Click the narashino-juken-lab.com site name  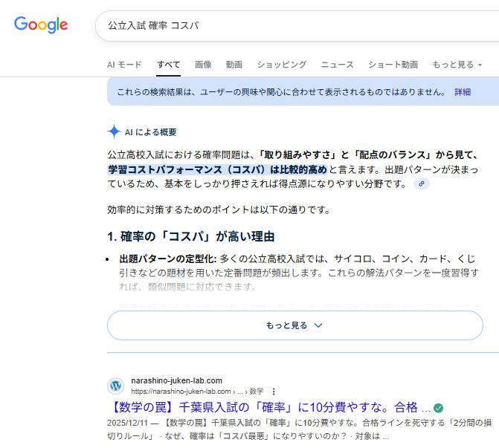176,380
